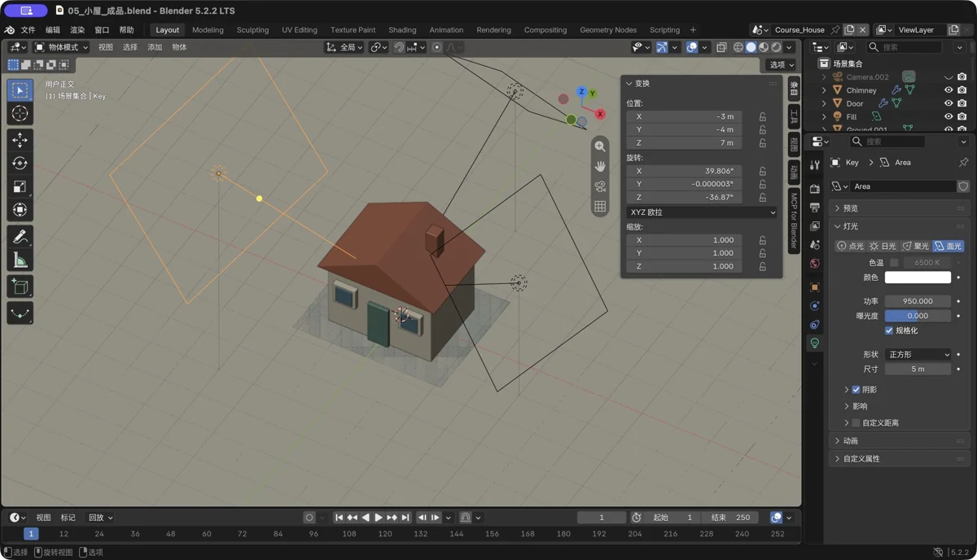Activate the Move tool
977x560 pixels.
pyautogui.click(x=20, y=140)
